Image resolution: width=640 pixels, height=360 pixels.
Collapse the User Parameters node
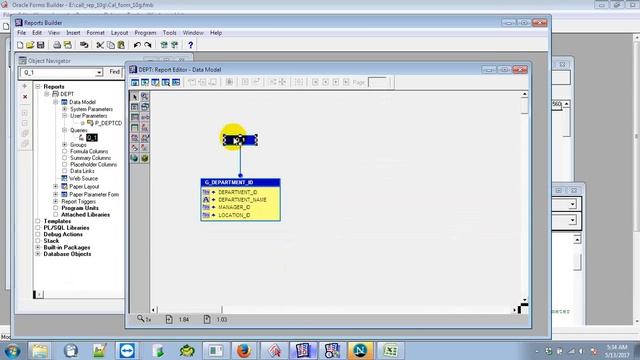(64, 116)
